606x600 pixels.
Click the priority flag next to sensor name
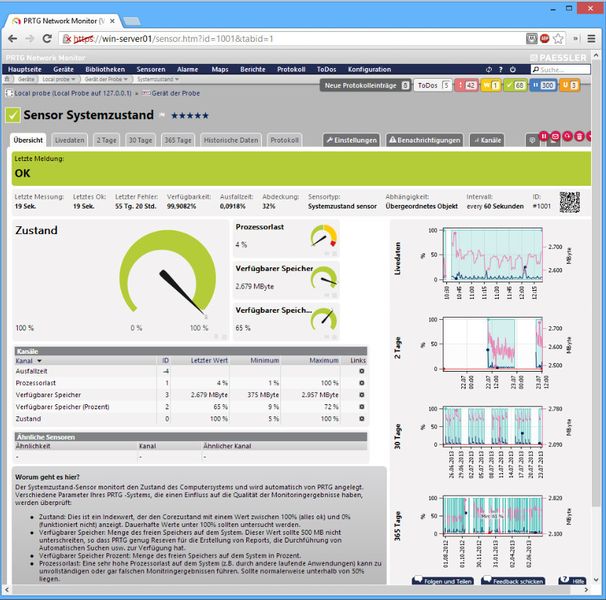[163, 115]
